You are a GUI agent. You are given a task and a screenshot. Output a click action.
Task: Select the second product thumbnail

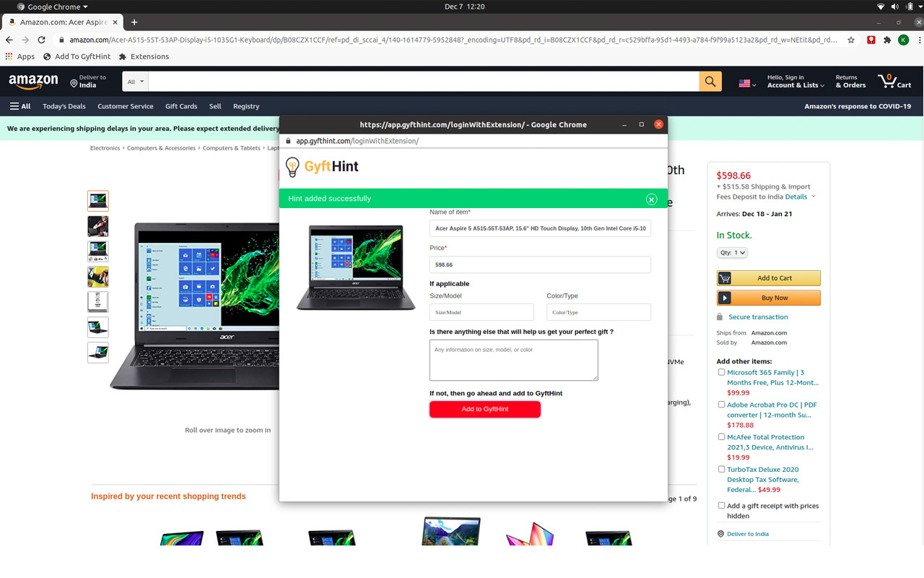(x=98, y=226)
